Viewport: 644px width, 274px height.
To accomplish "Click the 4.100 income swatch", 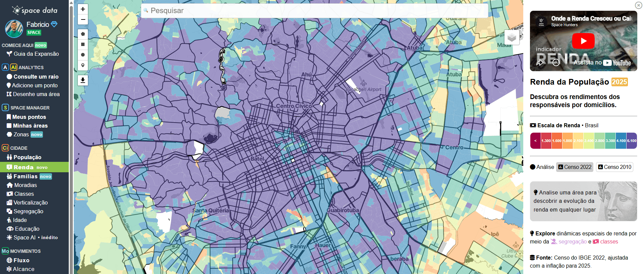I will pyautogui.click(x=621, y=141).
